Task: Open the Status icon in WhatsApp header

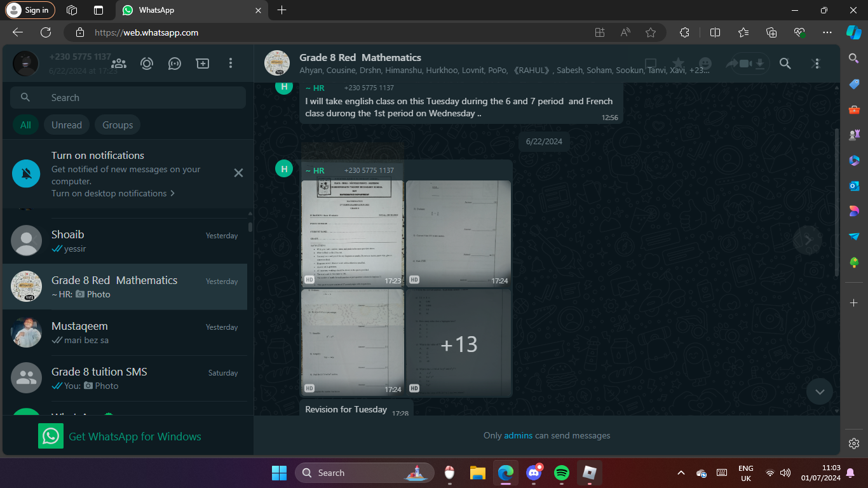Action: 147,64
